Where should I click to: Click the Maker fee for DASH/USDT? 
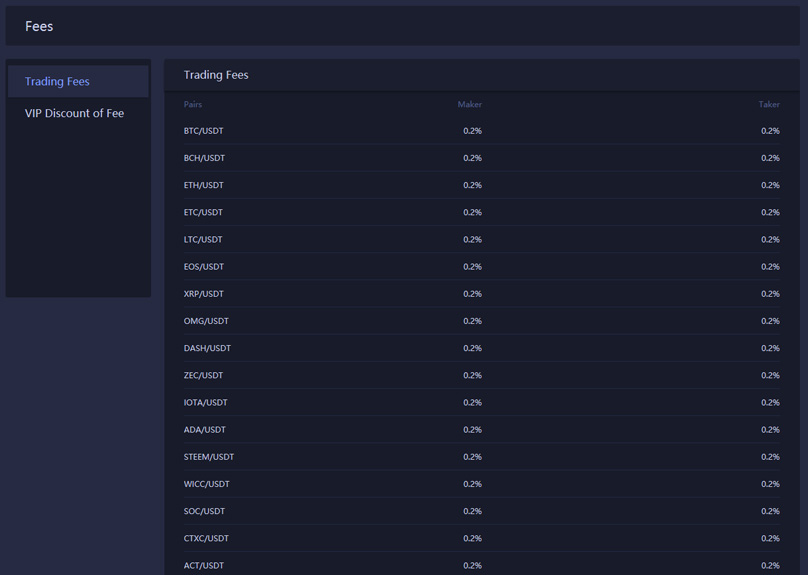[x=472, y=348]
